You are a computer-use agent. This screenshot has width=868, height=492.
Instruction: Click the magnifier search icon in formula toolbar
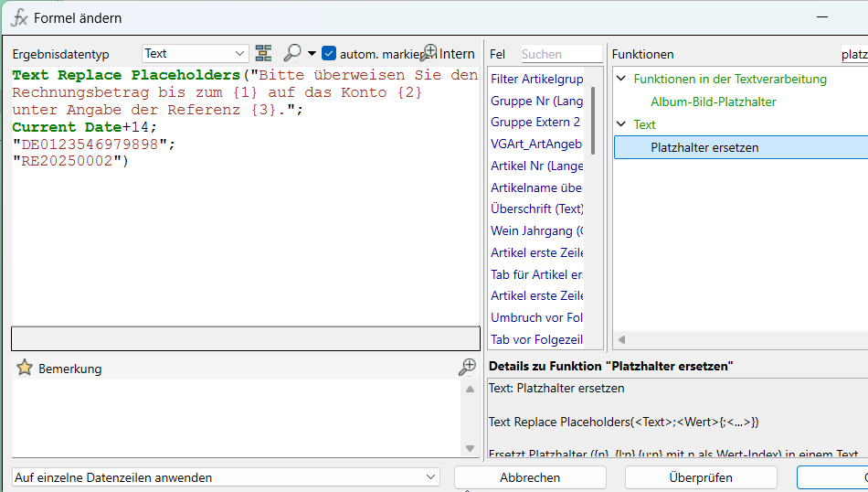click(292, 53)
